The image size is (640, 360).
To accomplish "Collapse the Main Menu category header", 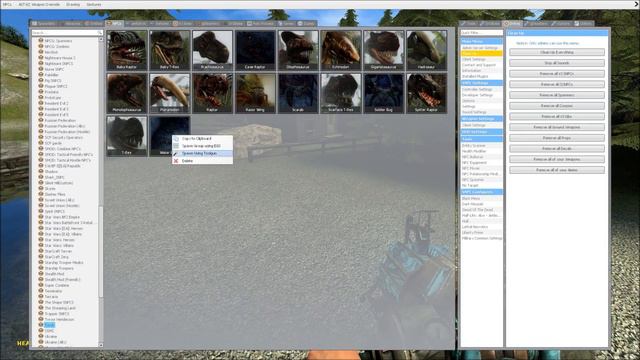I will click(482, 41).
